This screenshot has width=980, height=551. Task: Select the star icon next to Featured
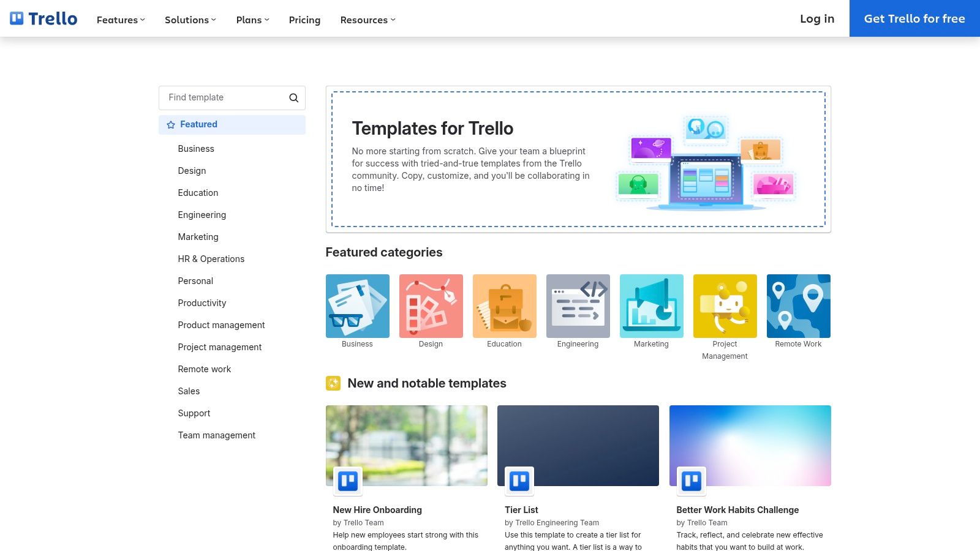pos(170,124)
